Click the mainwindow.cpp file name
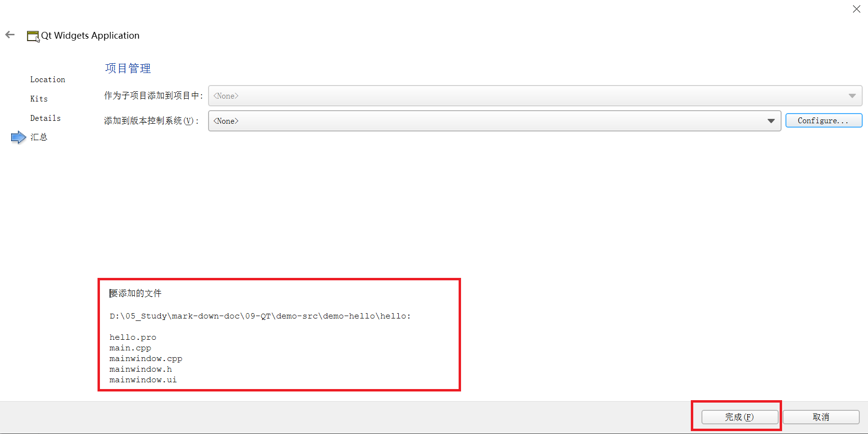Viewport: 868px width, 434px height. click(x=146, y=359)
